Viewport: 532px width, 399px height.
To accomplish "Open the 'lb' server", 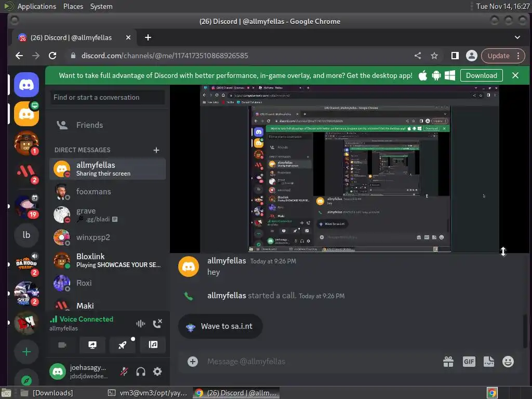I will tap(26, 235).
